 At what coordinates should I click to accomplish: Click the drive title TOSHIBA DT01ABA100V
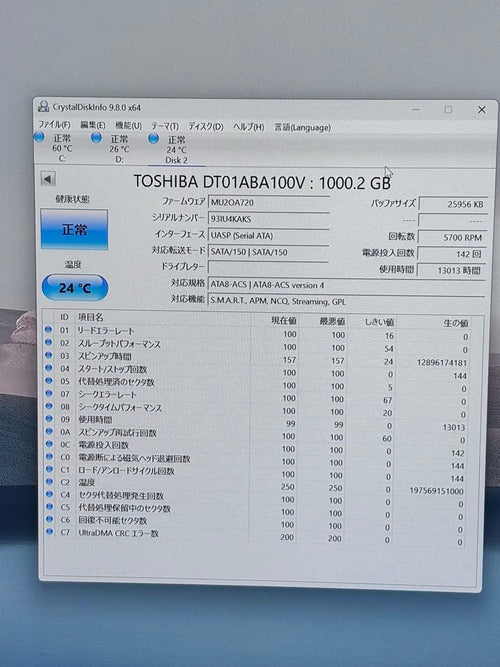(219, 182)
